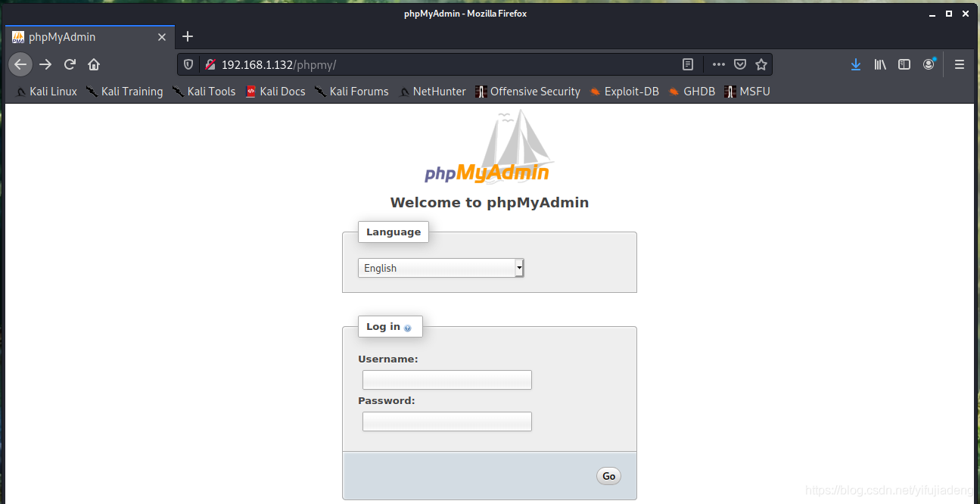Minimize the Firefox window
Image resolution: width=980 pixels, height=504 pixels.
(x=932, y=14)
